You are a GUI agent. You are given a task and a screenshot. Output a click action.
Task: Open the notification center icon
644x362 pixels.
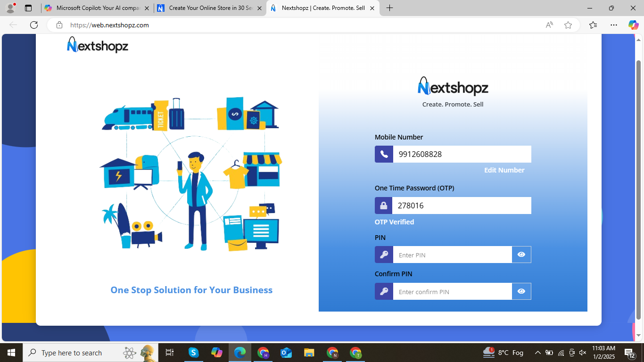pyautogui.click(x=630, y=353)
